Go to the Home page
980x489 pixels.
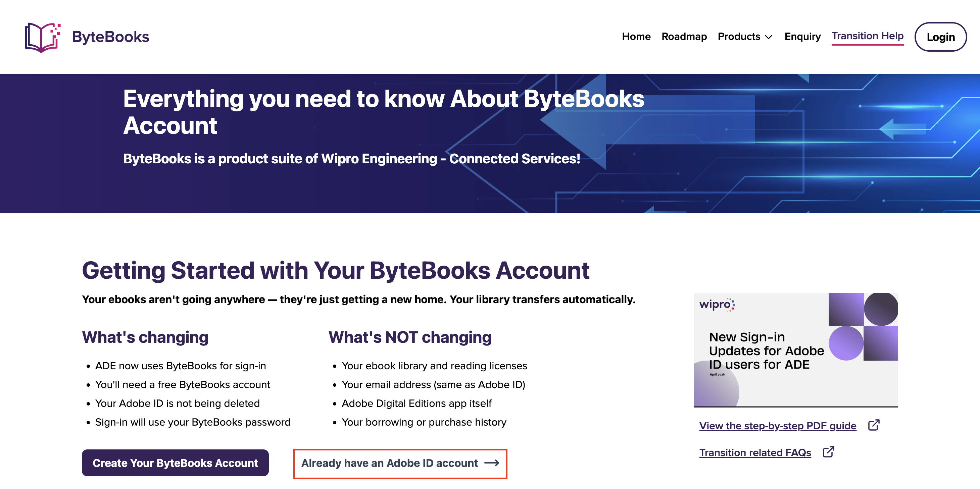pyautogui.click(x=636, y=37)
